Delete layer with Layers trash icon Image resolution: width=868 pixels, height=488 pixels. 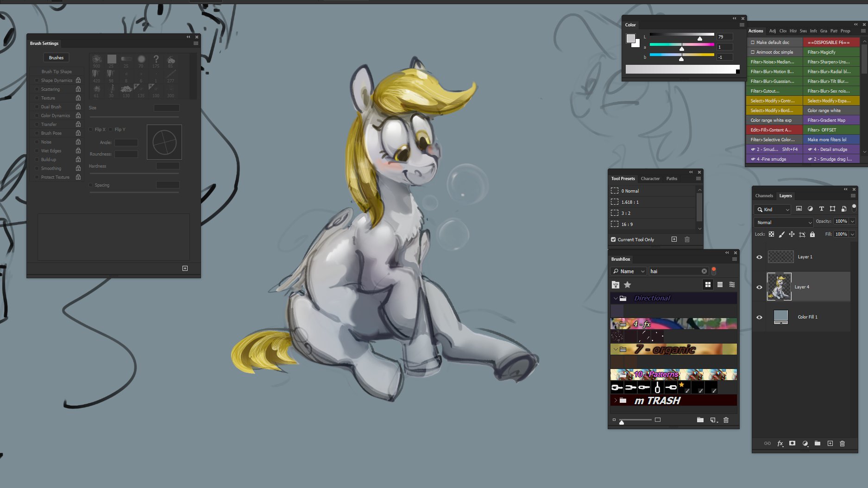tap(842, 444)
